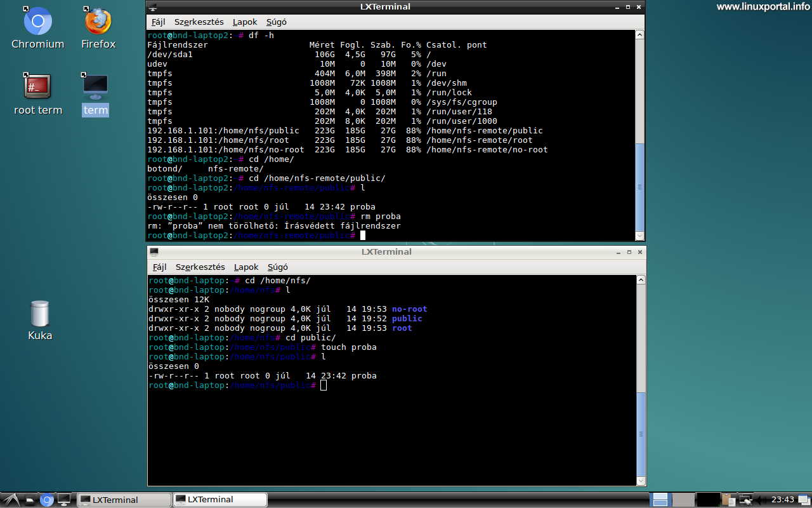Click the 'rm proba' command text

click(x=381, y=217)
